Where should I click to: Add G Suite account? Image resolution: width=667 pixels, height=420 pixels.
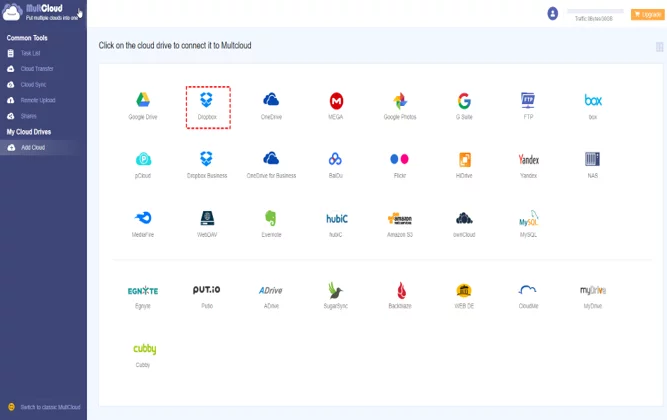(x=464, y=101)
